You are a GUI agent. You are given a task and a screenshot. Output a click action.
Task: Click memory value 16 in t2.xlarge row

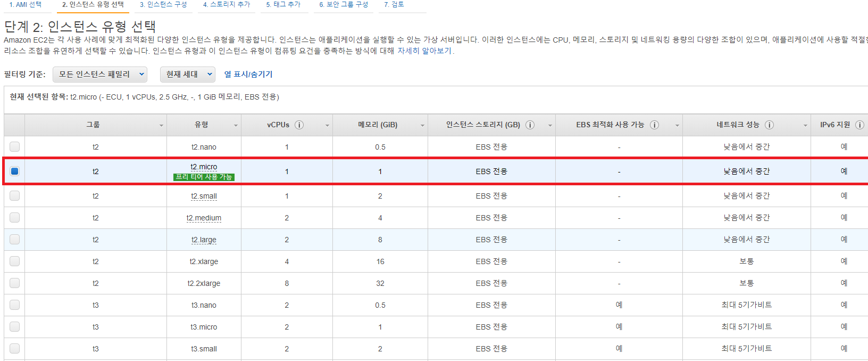(380, 261)
